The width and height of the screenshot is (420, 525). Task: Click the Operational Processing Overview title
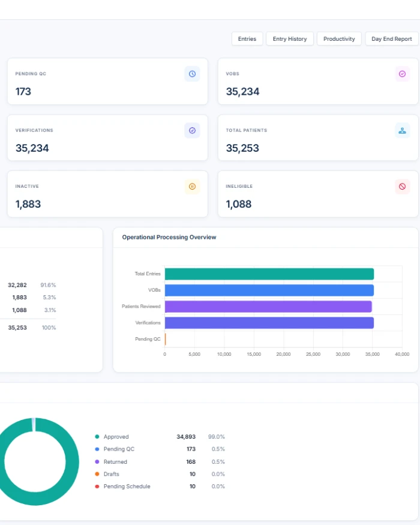[169, 237]
